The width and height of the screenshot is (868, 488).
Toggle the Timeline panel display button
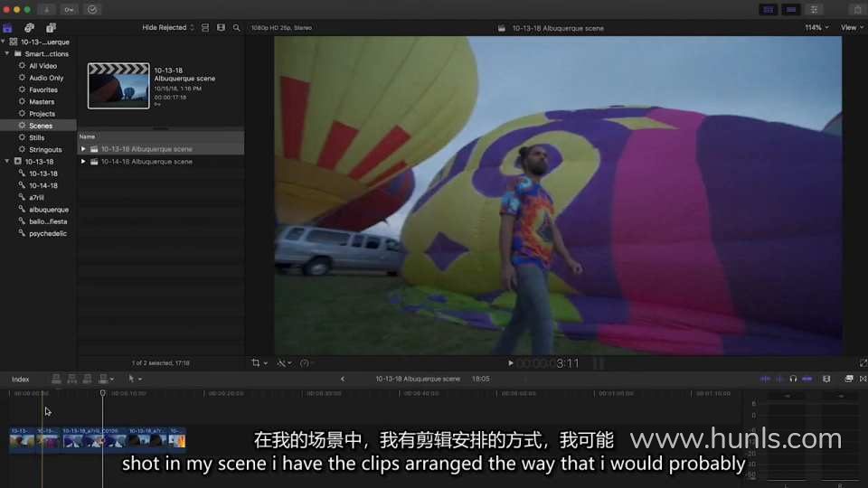point(791,9)
